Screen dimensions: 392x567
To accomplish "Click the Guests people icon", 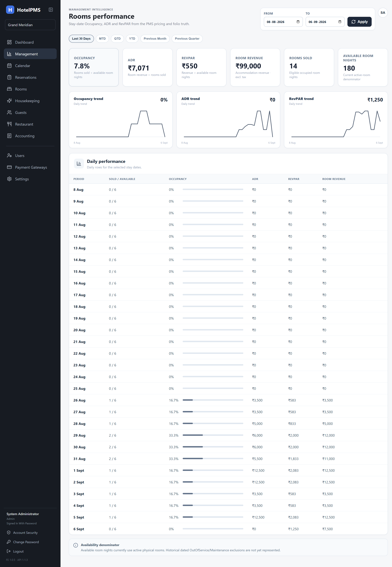I will [9, 112].
